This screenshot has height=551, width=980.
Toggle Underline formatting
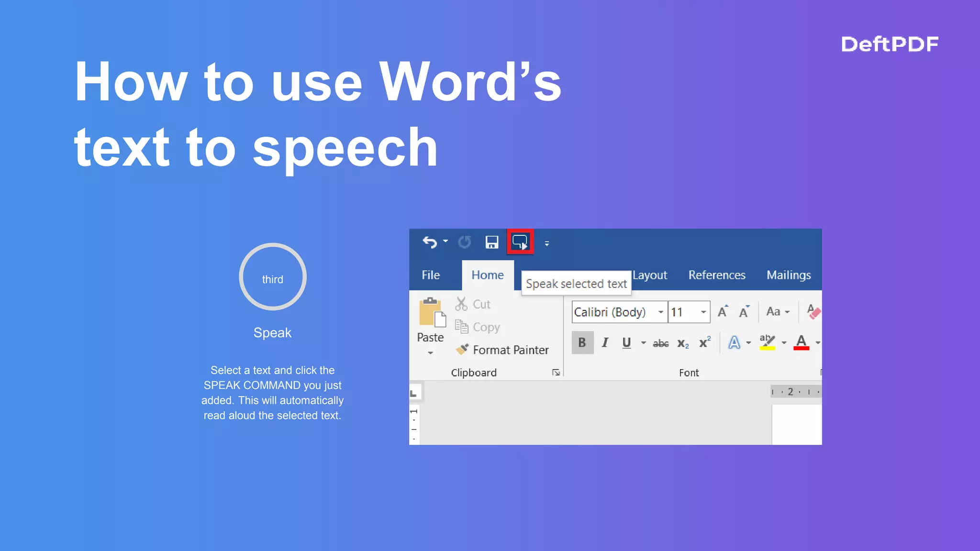pyautogui.click(x=626, y=342)
